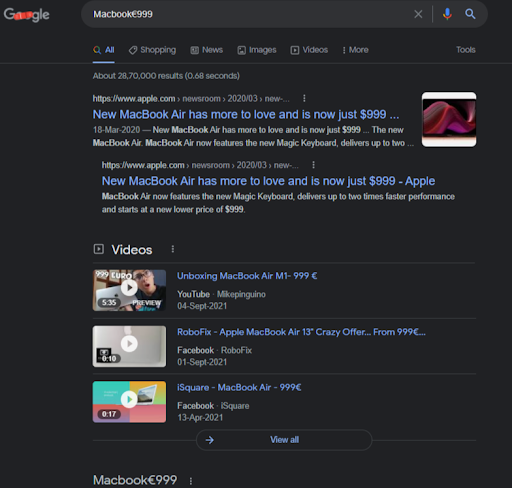Image resolution: width=512 pixels, height=488 pixels.
Task: Clear the search box with X icon
Action: coord(418,14)
